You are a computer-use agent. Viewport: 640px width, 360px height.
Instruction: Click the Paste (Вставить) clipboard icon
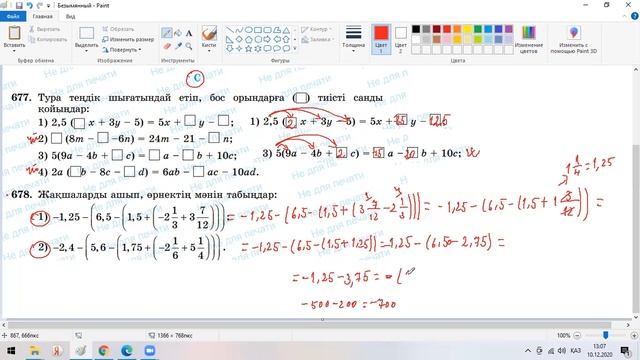[x=14, y=33]
